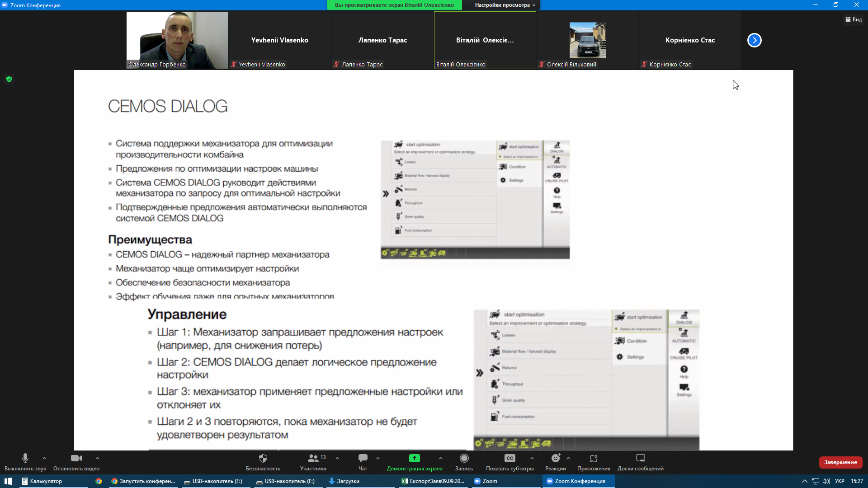
Task: Select Лапенко Тарас participant tile
Action: pyautogui.click(x=382, y=40)
